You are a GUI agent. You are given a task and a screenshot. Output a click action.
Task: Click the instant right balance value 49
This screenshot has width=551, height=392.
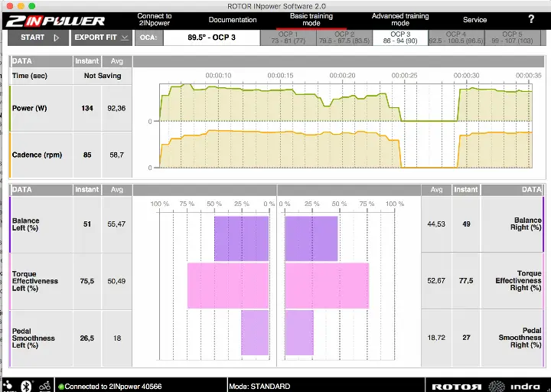point(466,224)
